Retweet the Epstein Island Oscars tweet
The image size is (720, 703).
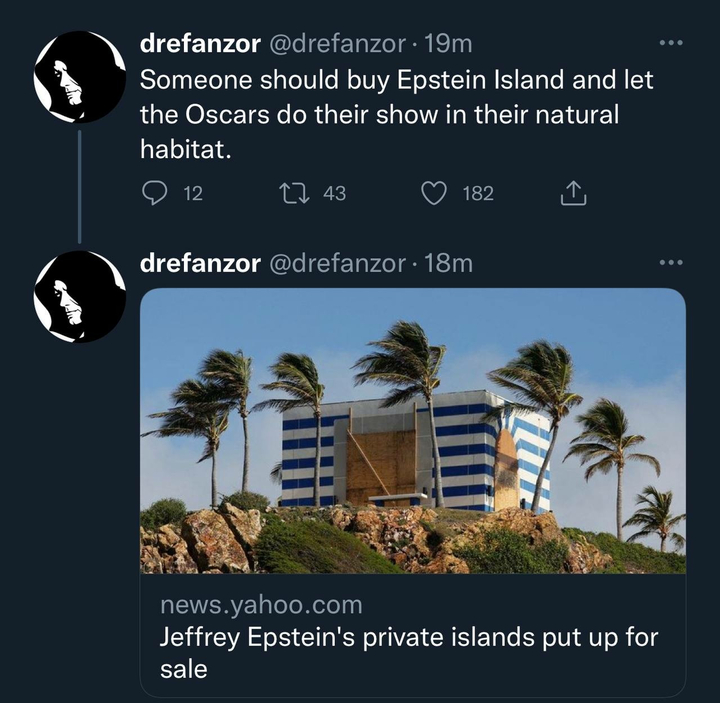[294, 193]
